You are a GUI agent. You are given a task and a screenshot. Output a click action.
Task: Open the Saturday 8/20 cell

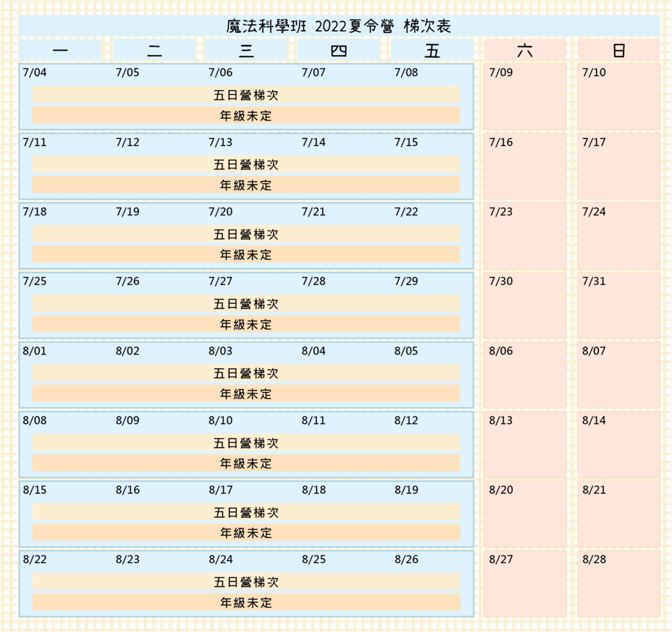point(525,514)
